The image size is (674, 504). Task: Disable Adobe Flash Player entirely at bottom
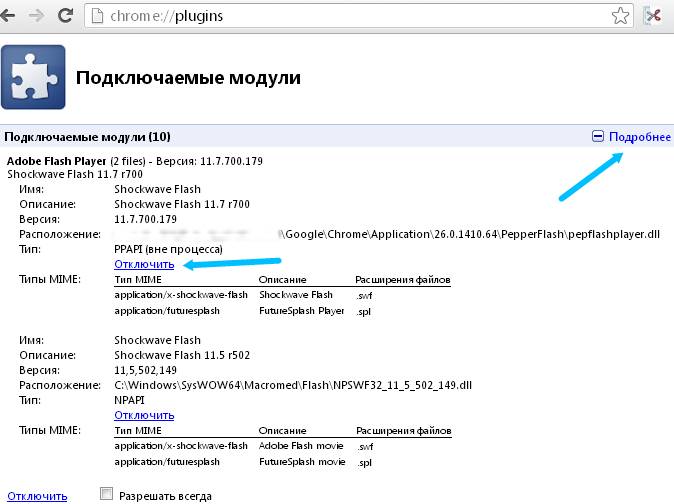[37, 495]
